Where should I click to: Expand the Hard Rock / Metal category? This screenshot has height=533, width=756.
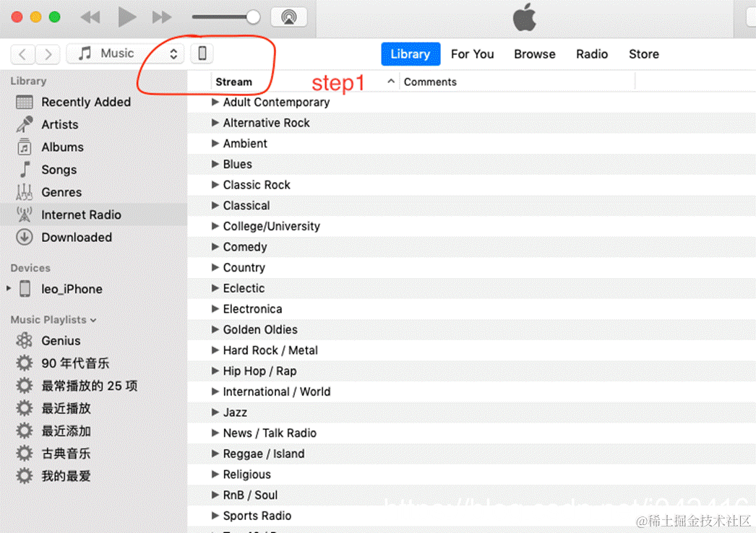point(215,350)
